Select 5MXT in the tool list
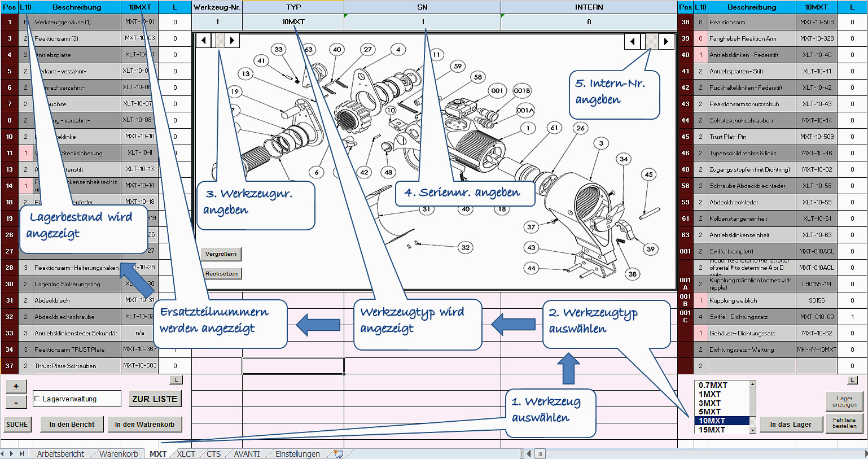Image resolution: width=868 pixels, height=459 pixels. pos(709,412)
